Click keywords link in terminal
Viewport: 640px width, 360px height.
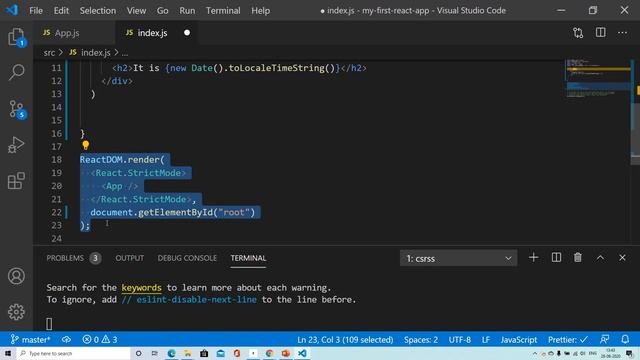(141, 288)
